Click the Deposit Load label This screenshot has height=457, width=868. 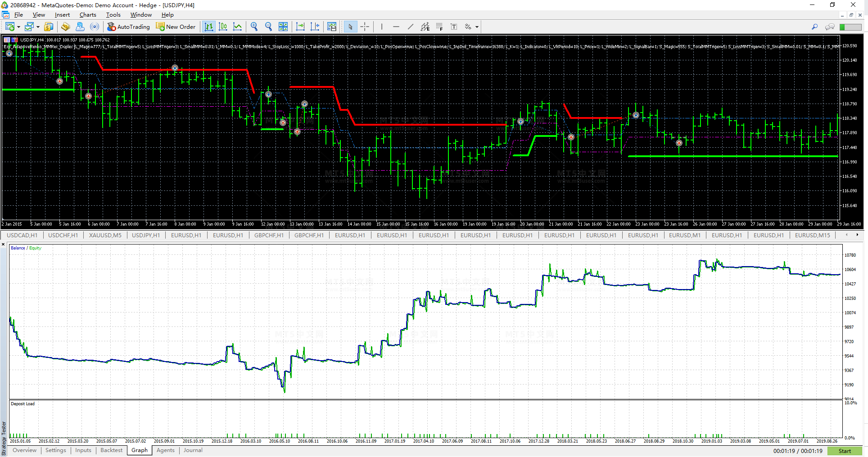23,404
